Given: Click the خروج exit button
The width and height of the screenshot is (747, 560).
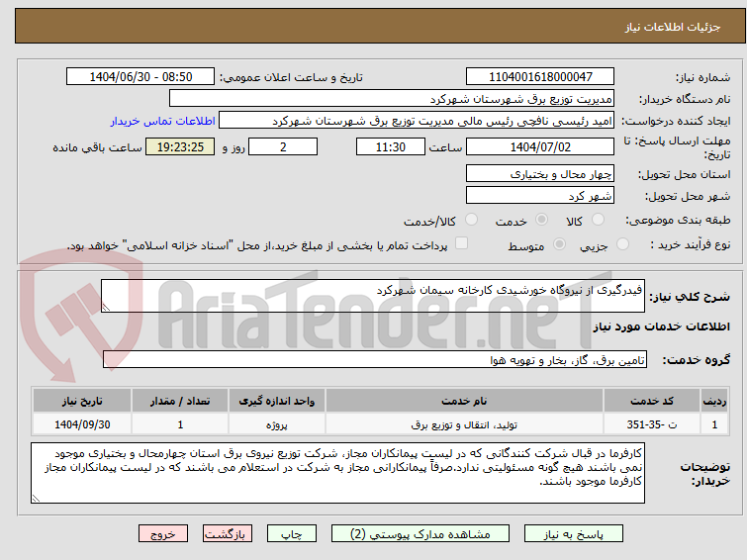Looking at the screenshot, I should (x=163, y=534).
